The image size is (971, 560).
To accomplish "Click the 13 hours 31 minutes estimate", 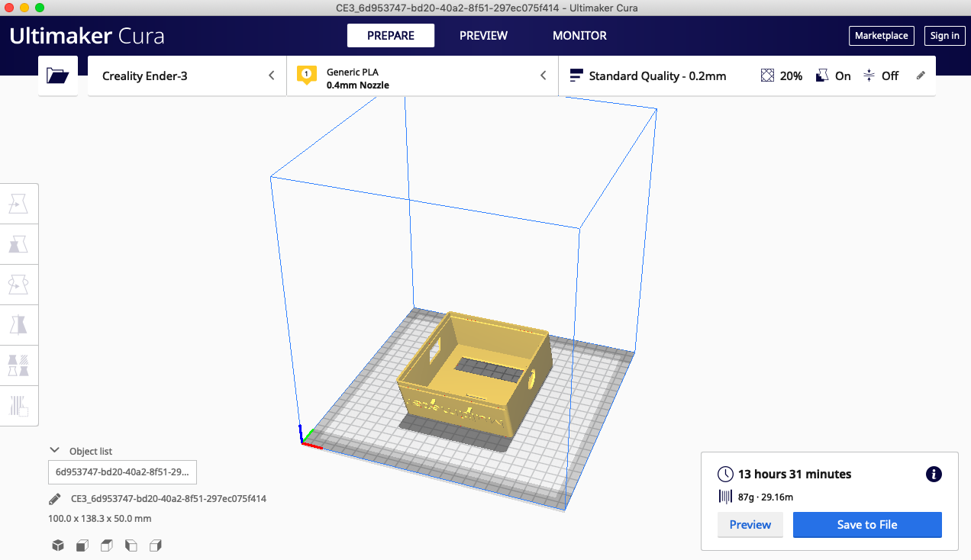I will pyautogui.click(x=795, y=474).
